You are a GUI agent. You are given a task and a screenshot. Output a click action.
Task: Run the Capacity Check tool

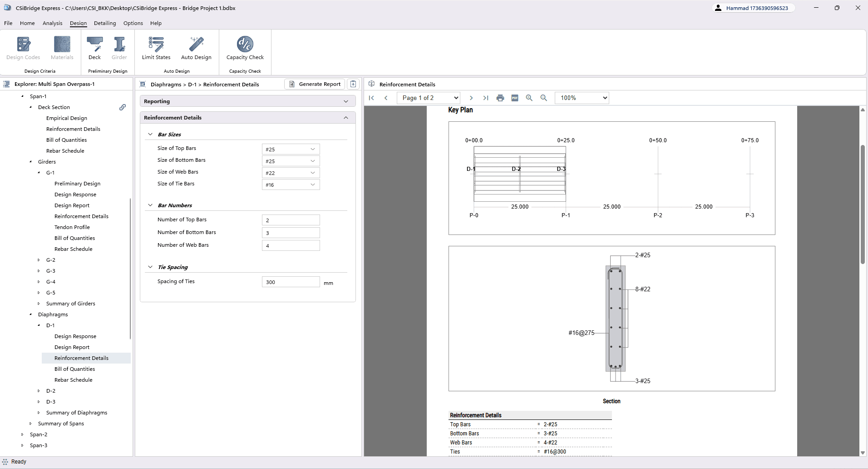click(x=244, y=48)
